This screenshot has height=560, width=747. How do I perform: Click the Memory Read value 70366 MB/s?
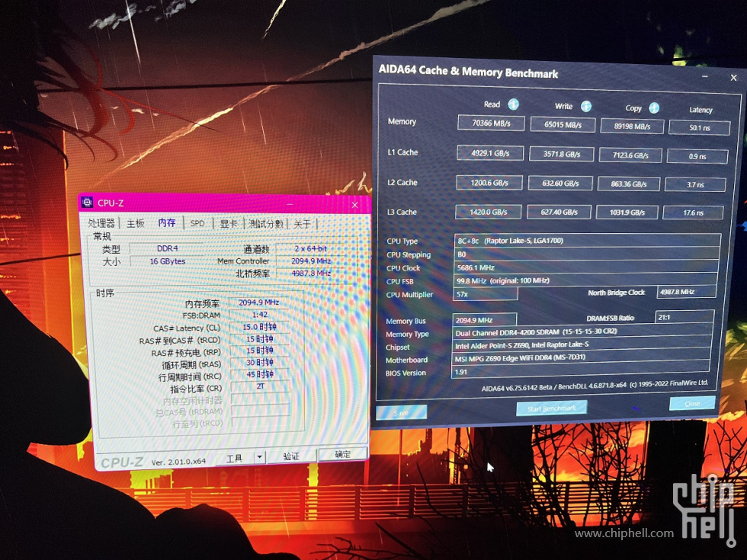(x=491, y=123)
